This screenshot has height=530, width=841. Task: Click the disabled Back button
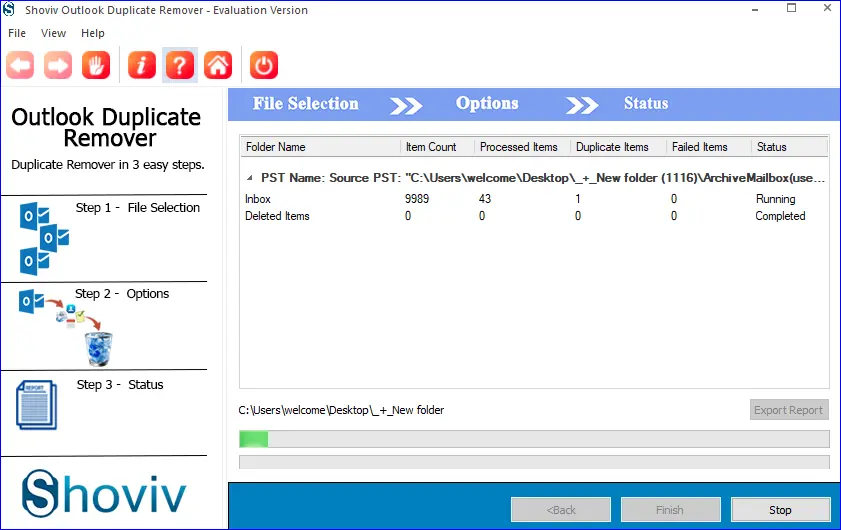point(560,510)
